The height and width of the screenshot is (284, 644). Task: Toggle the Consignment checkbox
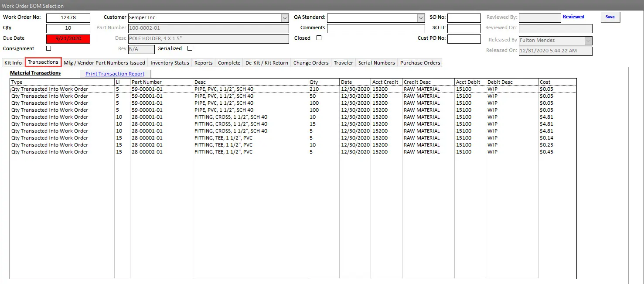coord(48,48)
